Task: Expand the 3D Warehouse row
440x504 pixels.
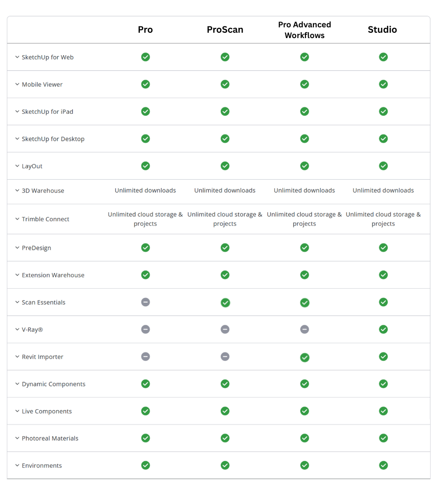Action: [x=17, y=191]
